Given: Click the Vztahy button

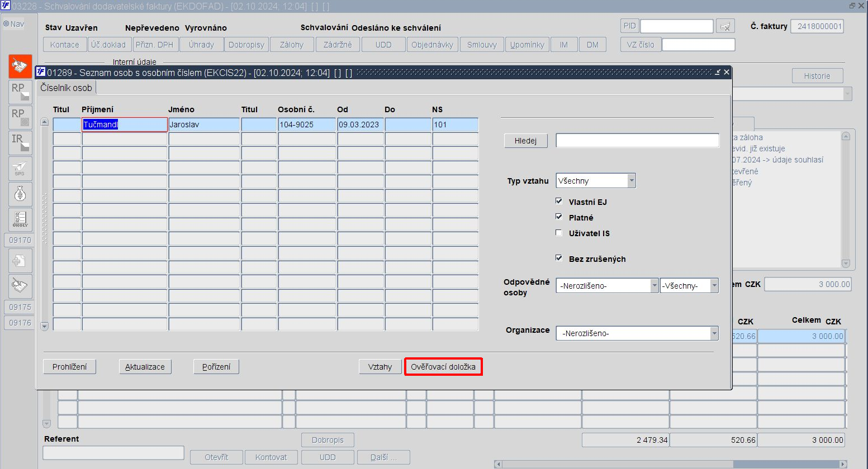Looking at the screenshot, I should [380, 367].
